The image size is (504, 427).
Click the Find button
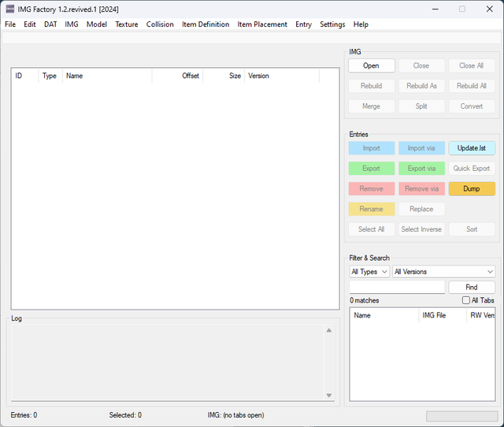(472, 287)
